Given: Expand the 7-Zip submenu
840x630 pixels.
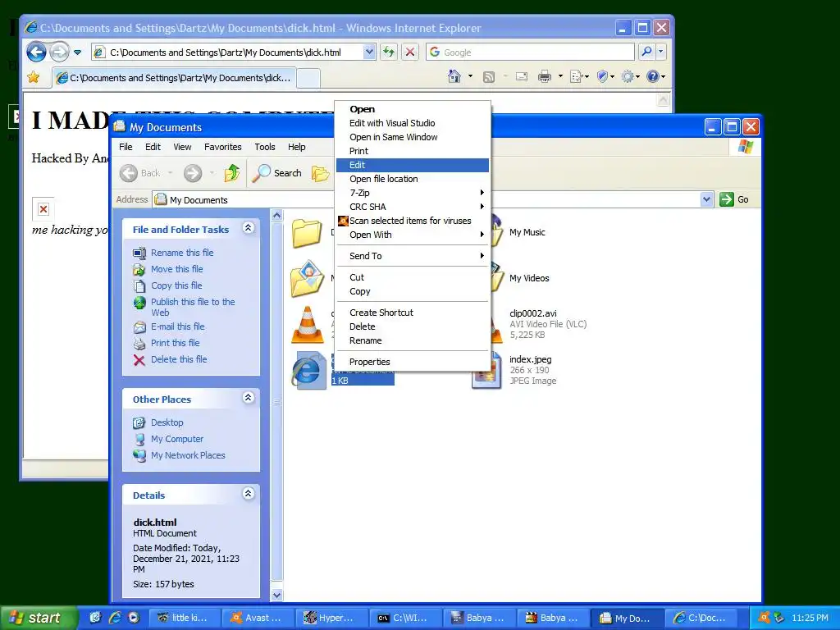Looking at the screenshot, I should click(412, 193).
